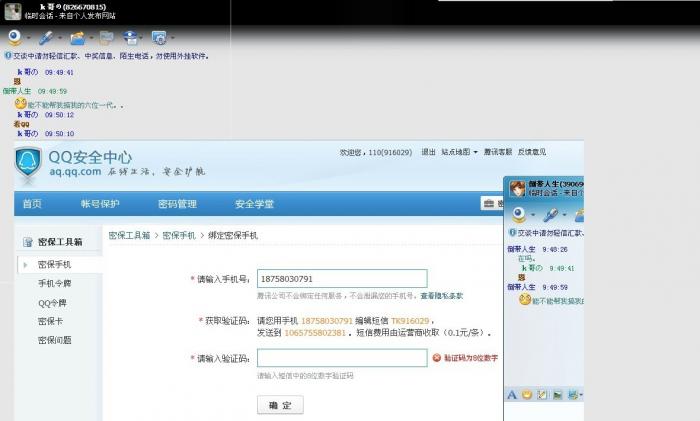
Task: Start a voice call in the 傲带人生 chat window
Action: click(550, 215)
